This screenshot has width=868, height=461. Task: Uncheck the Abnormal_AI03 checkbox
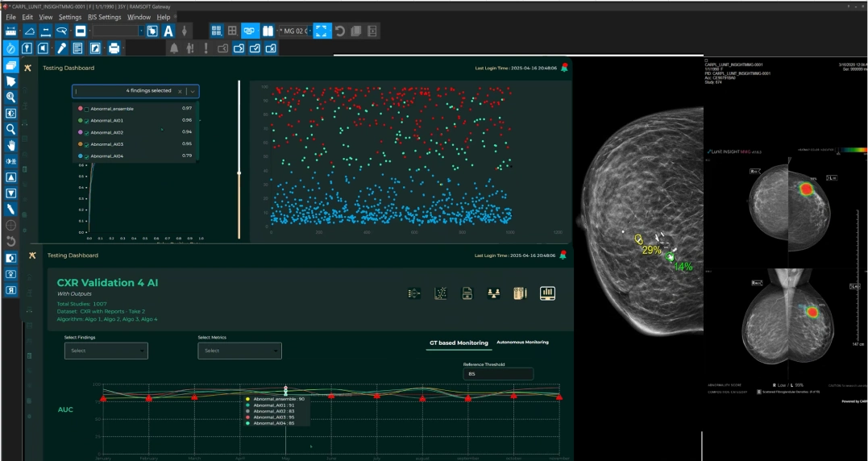(x=87, y=144)
